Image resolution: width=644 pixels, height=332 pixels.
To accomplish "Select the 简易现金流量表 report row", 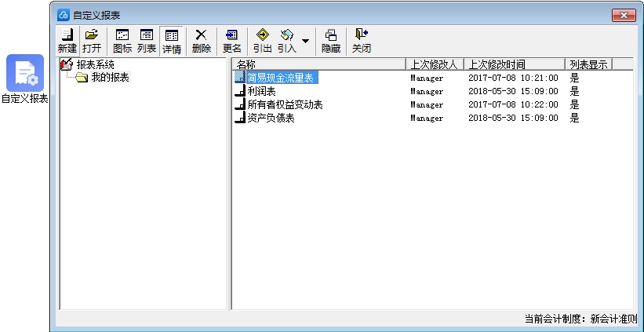I will 432,78.
